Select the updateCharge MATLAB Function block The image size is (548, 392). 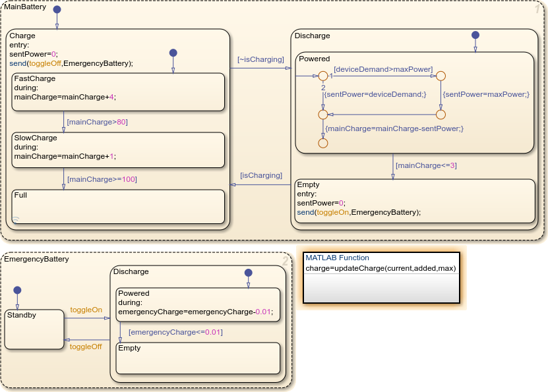(382, 279)
